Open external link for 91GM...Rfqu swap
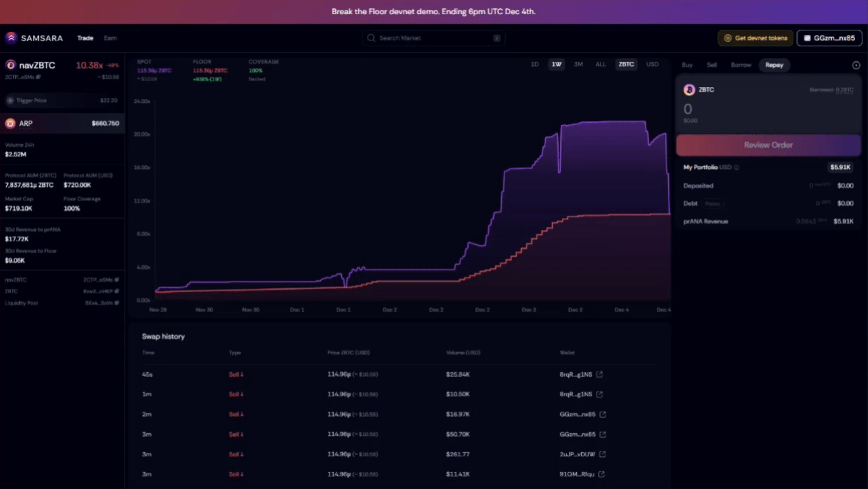This screenshot has width=868, height=489. (601, 474)
